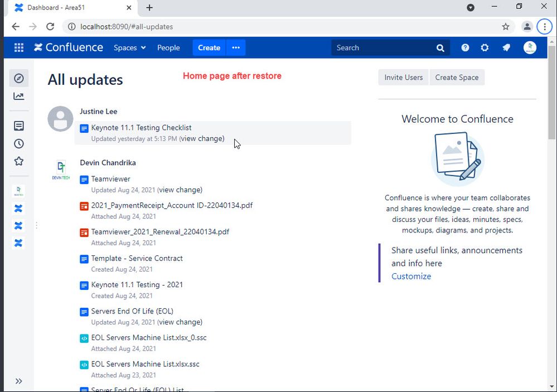Click the Confluence logo in header
Viewport: 557px width, 392px height.
(x=68, y=47)
